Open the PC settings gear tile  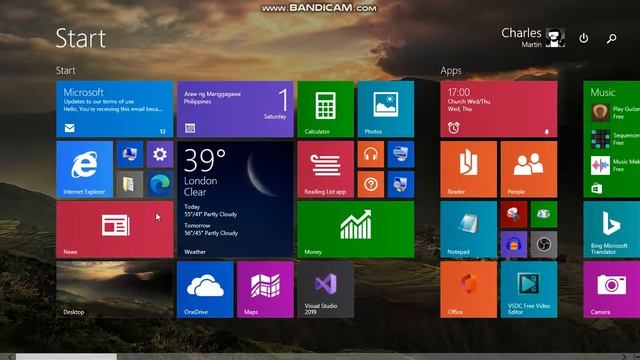(160, 154)
